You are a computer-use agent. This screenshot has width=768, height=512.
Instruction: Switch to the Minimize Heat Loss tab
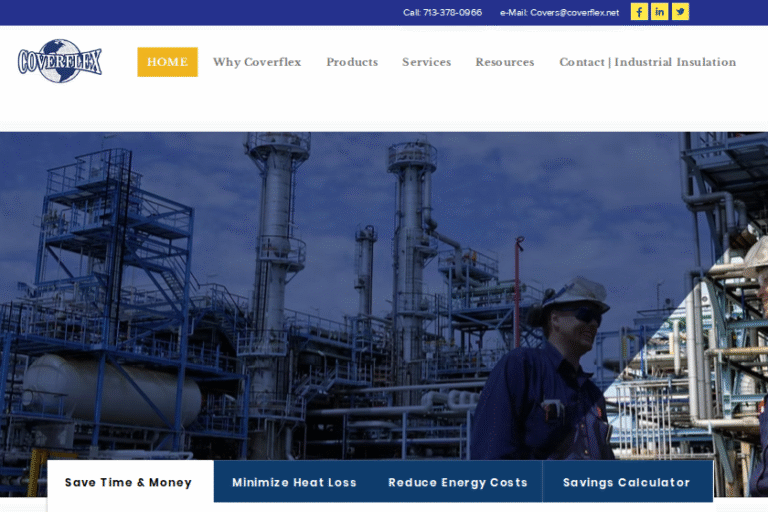point(294,482)
